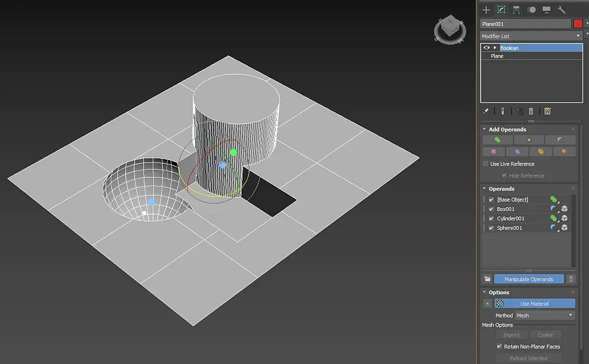The image size is (589, 364).
Task: Click the Use Material button
Action: point(535,303)
